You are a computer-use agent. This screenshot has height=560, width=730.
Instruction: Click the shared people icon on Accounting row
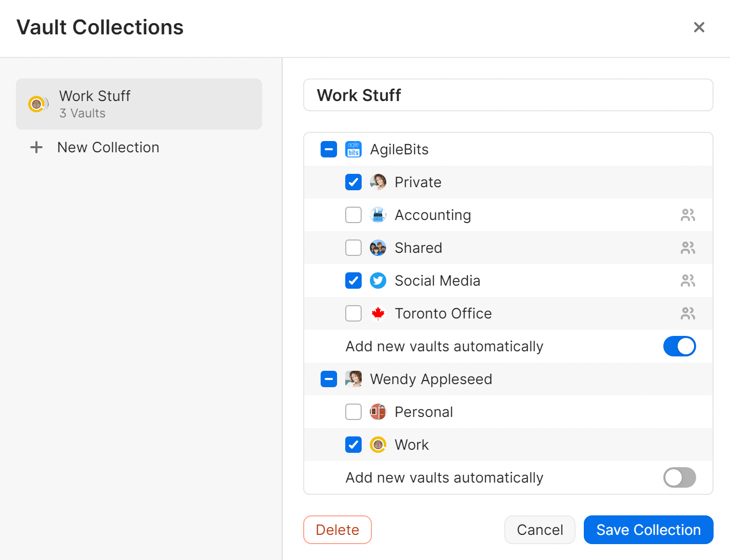click(x=688, y=215)
